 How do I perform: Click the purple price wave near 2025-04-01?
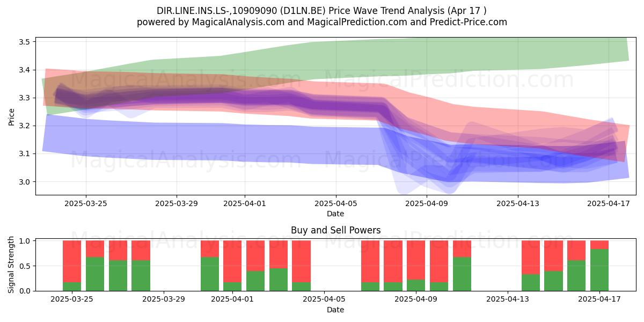(245, 98)
